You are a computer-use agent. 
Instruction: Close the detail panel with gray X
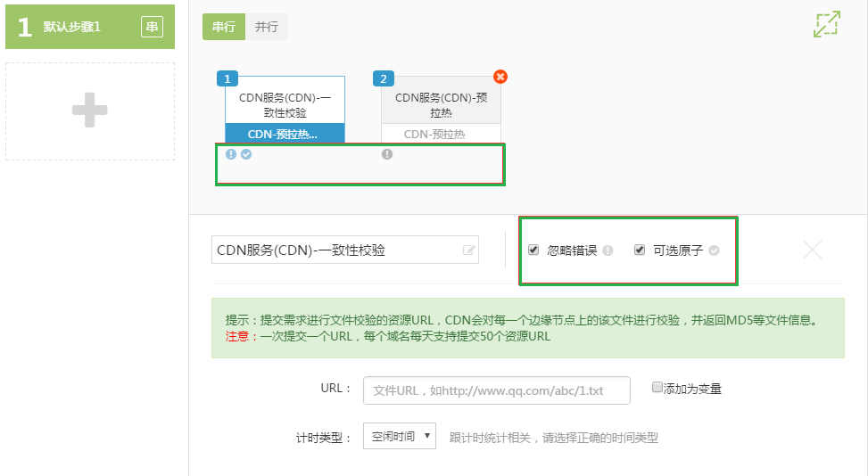(813, 250)
